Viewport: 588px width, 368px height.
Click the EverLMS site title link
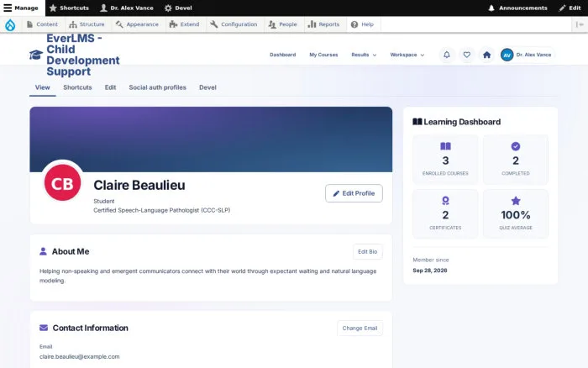pyautogui.click(x=83, y=55)
